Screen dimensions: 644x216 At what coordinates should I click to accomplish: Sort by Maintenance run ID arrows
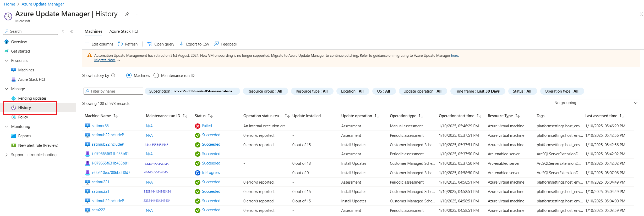point(185,116)
